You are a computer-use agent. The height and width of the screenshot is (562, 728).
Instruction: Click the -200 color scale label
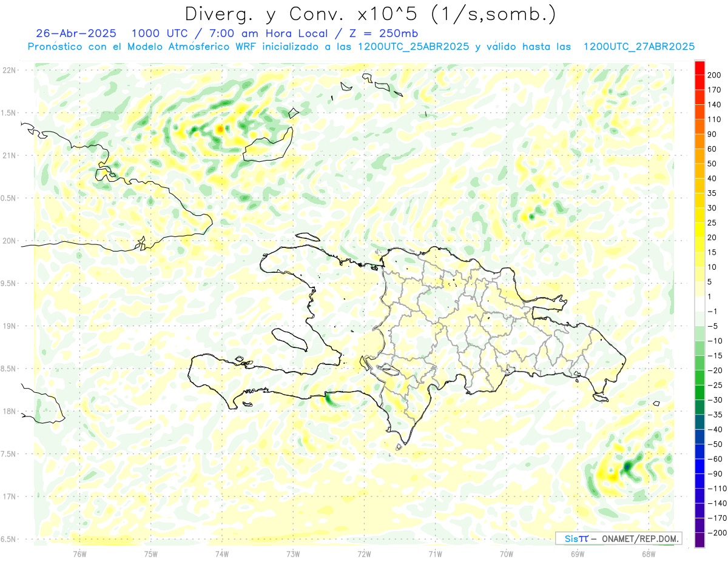pyautogui.click(x=718, y=533)
